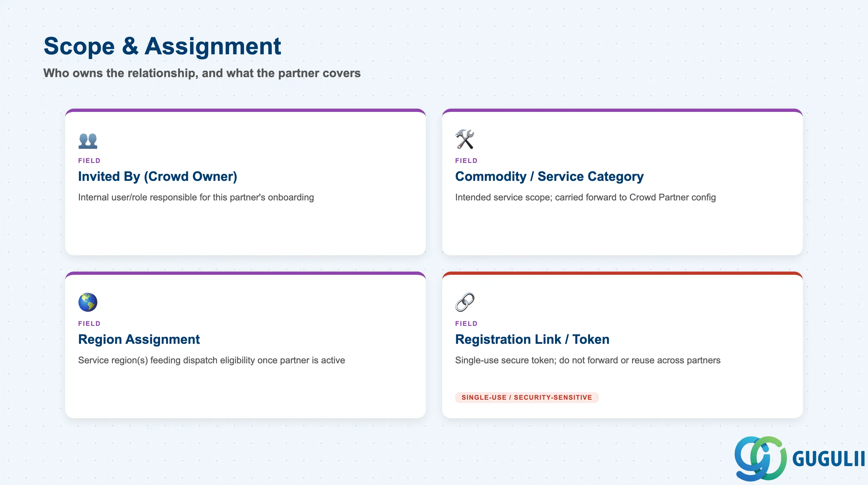Click the red top bar of Registration card

point(622,273)
